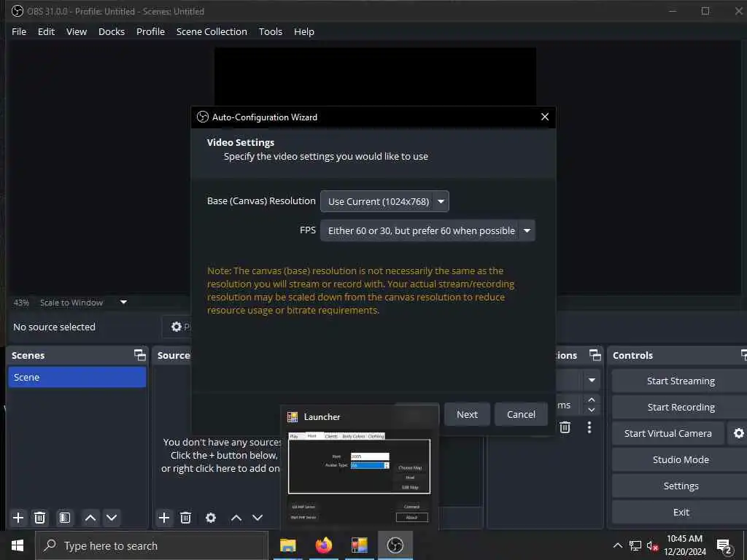Add a new scene with the plus icon in Scenes

coord(18,518)
